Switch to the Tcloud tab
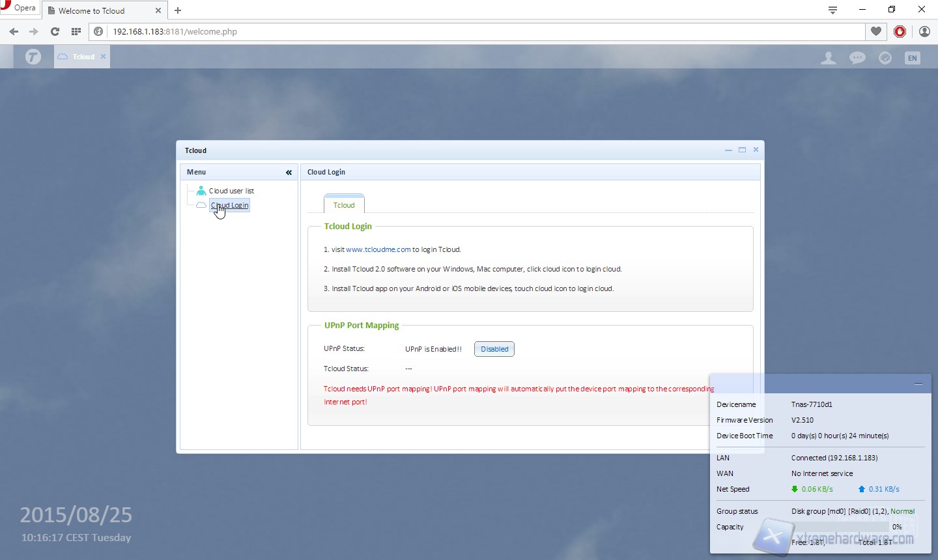 click(x=344, y=204)
